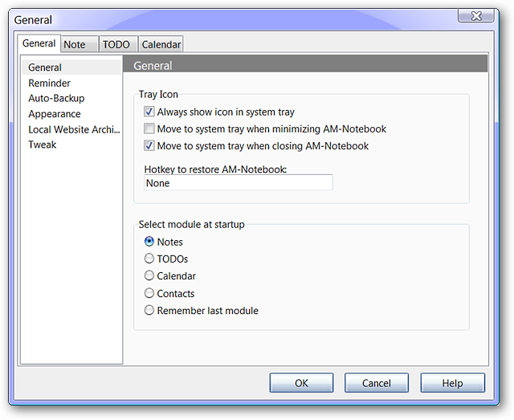Close the General options dialog
This screenshot has height=420, width=514.
coord(476,16)
